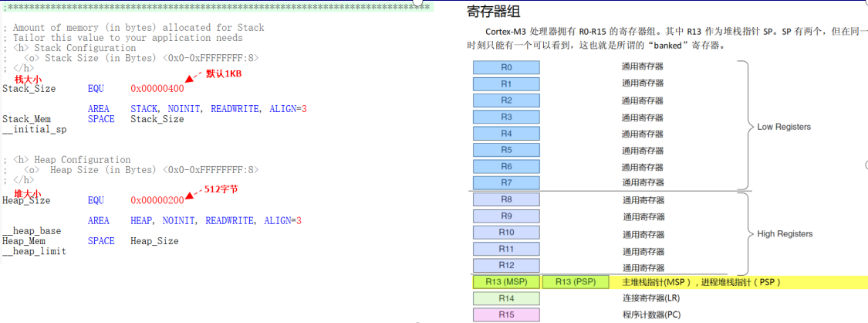
Task: Click the 连接寄存器(LR) description
Action: 651,298
